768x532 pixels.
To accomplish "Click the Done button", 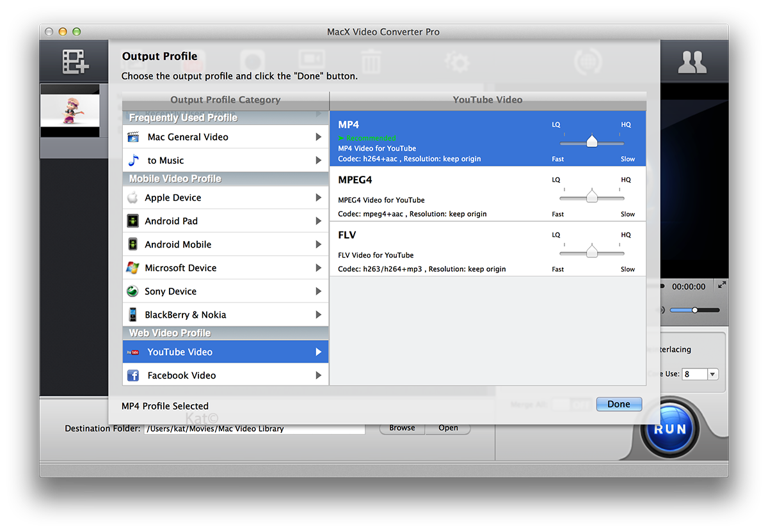I will [619, 404].
